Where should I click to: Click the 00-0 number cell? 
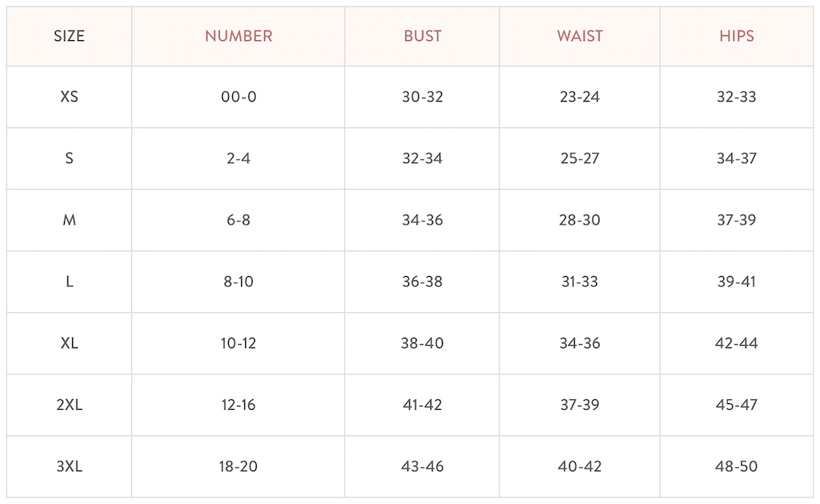pyautogui.click(x=239, y=97)
